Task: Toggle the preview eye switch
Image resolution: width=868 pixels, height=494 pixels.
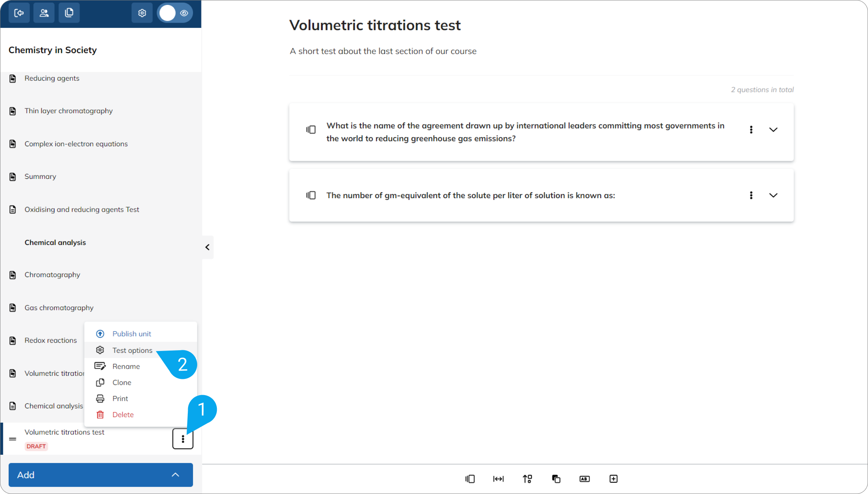Action: (x=175, y=13)
